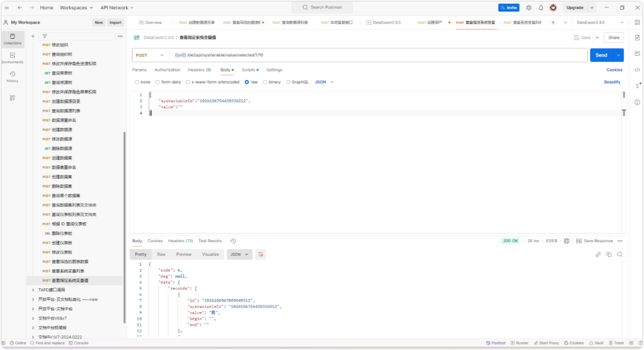Beautify the request body
The width and height of the screenshot is (644, 350).
(x=612, y=82)
